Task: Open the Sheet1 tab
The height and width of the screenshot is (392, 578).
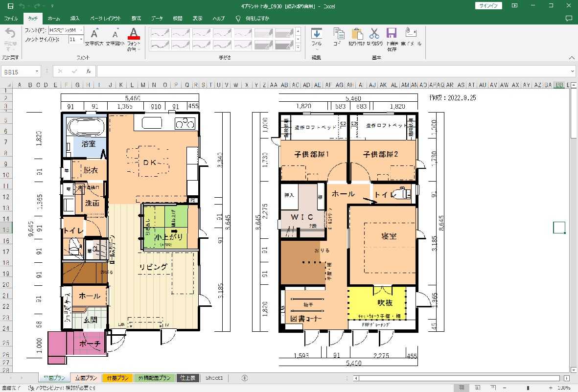Action: [x=214, y=378]
